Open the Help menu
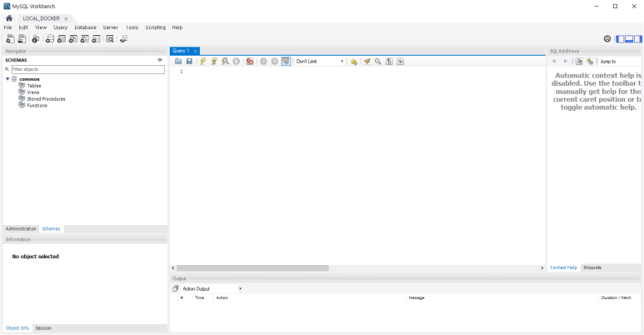 pyautogui.click(x=177, y=27)
